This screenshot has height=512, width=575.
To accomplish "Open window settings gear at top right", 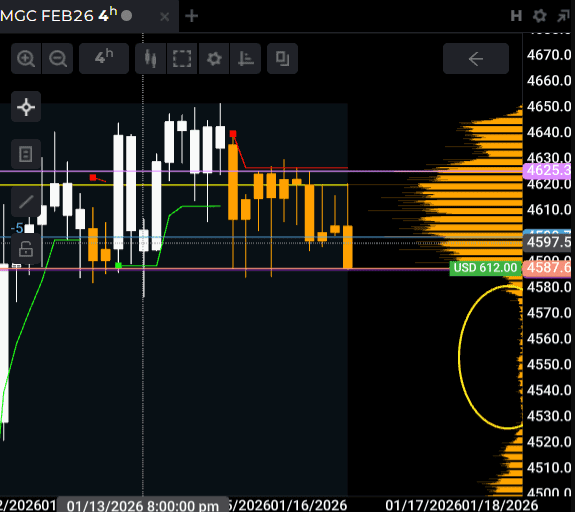I will [x=539, y=16].
